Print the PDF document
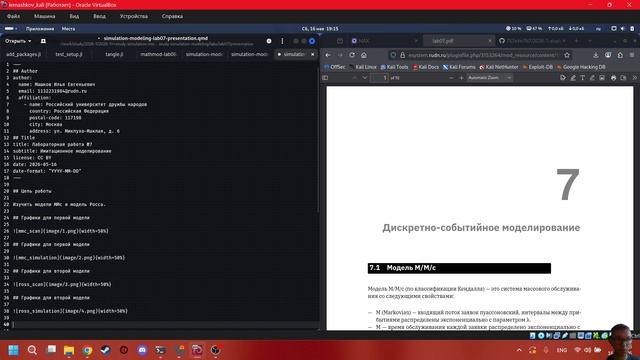The width and height of the screenshot is (640, 360). click(x=613, y=78)
